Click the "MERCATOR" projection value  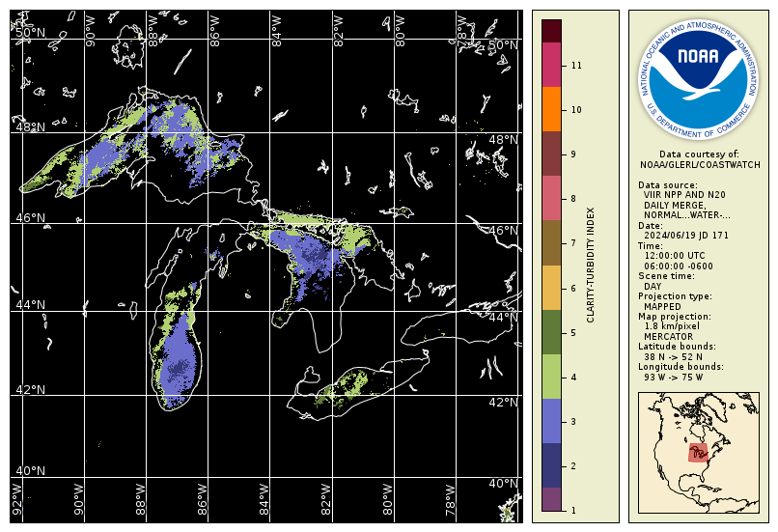(667, 336)
